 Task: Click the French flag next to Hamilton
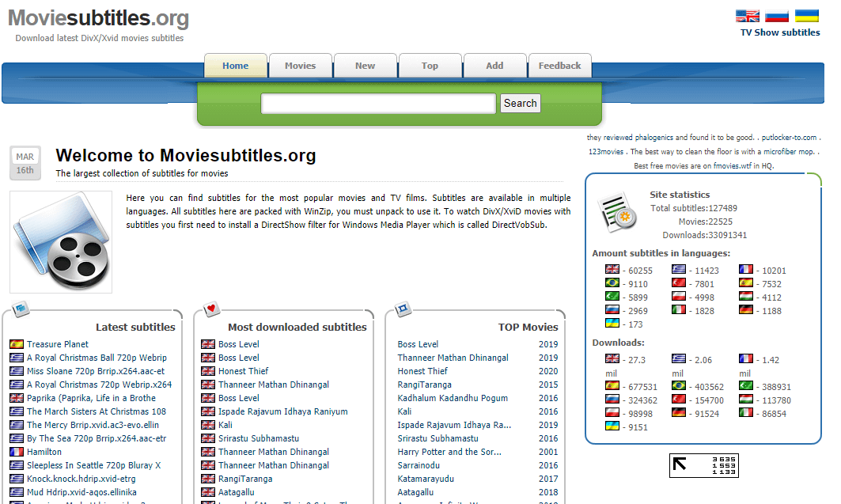coord(17,452)
